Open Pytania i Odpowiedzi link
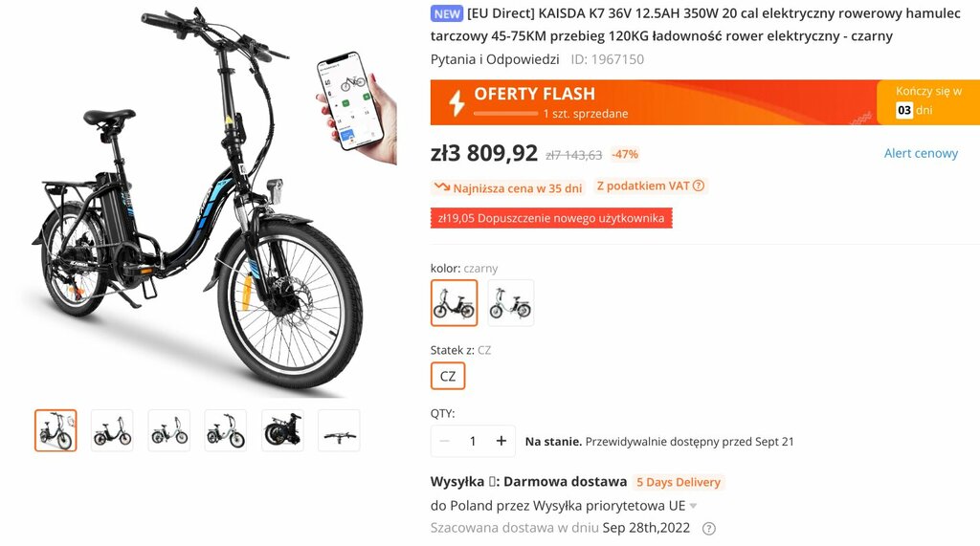 pyautogui.click(x=495, y=59)
